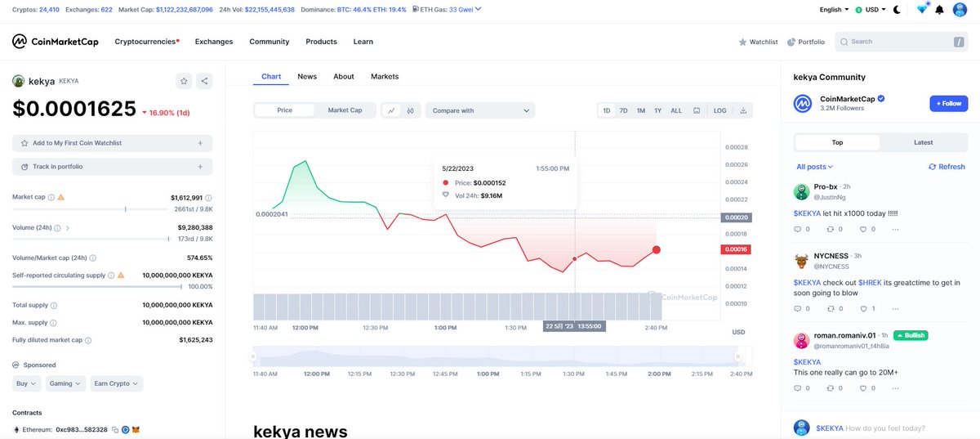Toggle dark mode moon icon
This screenshot has width=980, height=439.
pyautogui.click(x=897, y=10)
